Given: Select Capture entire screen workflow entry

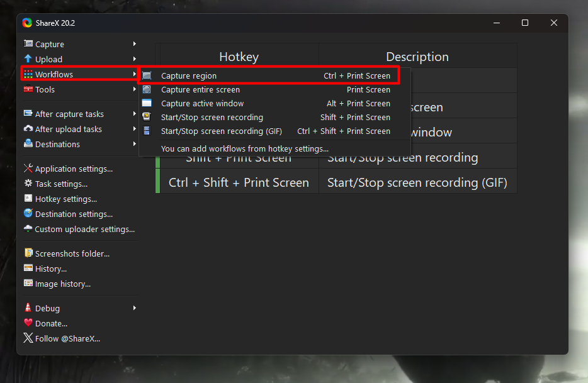Looking at the screenshot, I should point(275,89).
